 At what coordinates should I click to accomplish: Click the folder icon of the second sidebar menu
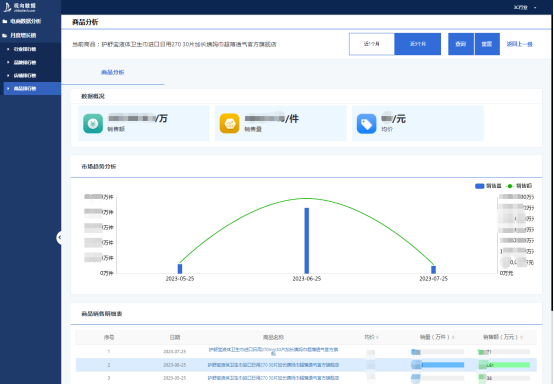5,35
